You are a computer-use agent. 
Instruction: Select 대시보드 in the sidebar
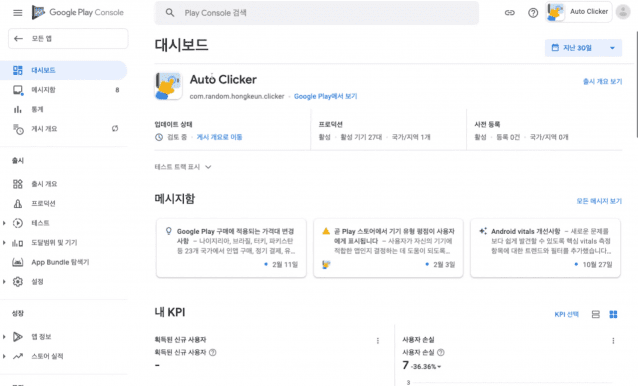63,70
